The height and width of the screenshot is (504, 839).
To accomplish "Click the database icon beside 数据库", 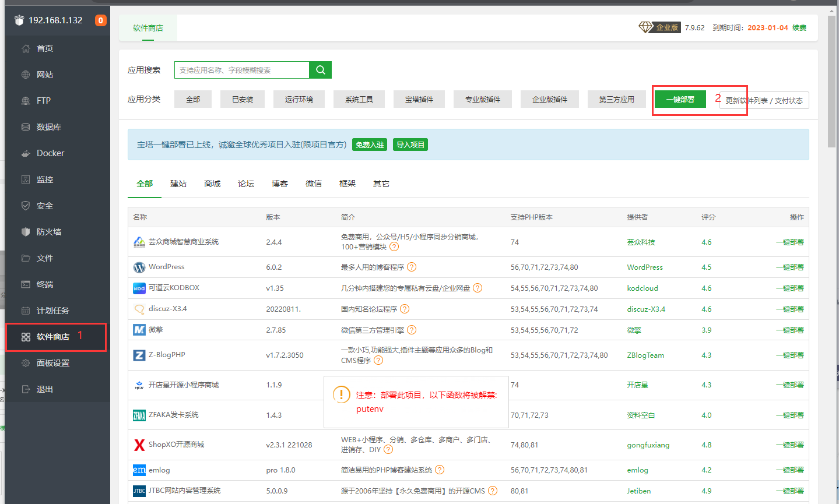I will 26,127.
